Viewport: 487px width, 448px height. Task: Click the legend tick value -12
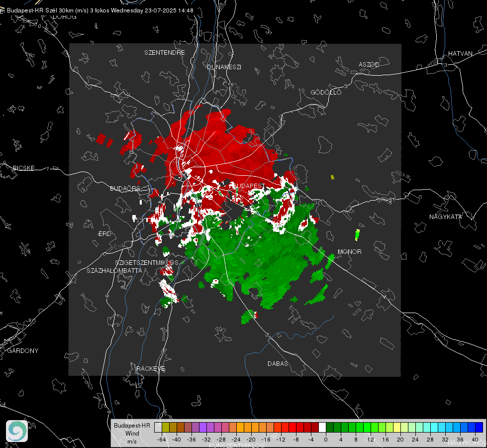coord(281,440)
